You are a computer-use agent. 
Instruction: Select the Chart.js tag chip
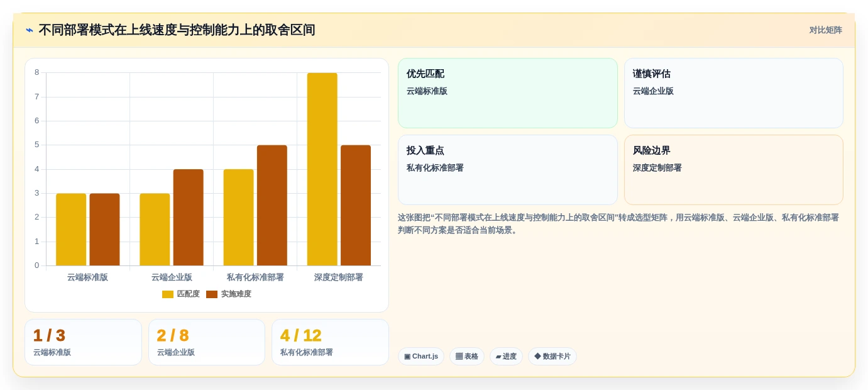(x=421, y=357)
